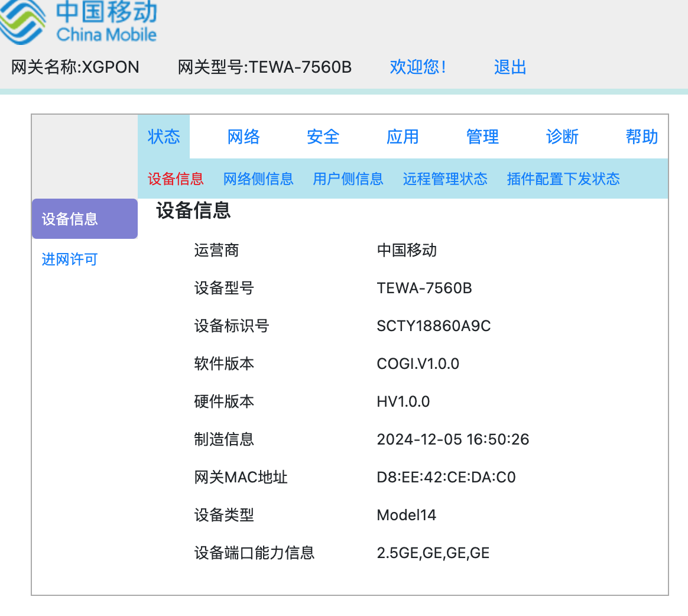
Task: Open the 管理 tab
Action: point(482,137)
